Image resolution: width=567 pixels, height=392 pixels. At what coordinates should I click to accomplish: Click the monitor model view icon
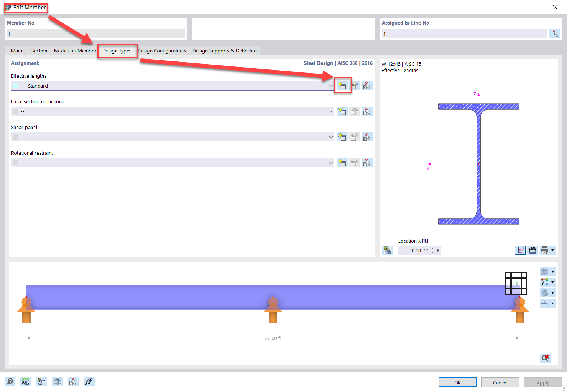tap(57, 381)
